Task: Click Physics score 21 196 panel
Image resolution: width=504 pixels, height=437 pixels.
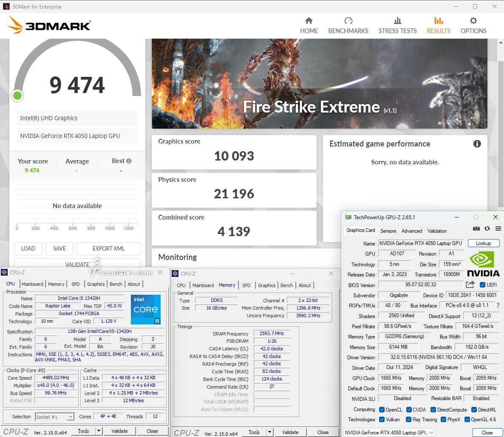Action: [x=234, y=190]
